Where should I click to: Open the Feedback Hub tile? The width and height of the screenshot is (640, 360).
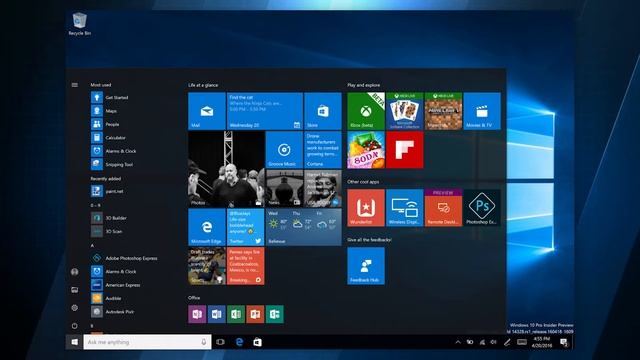click(x=366, y=266)
